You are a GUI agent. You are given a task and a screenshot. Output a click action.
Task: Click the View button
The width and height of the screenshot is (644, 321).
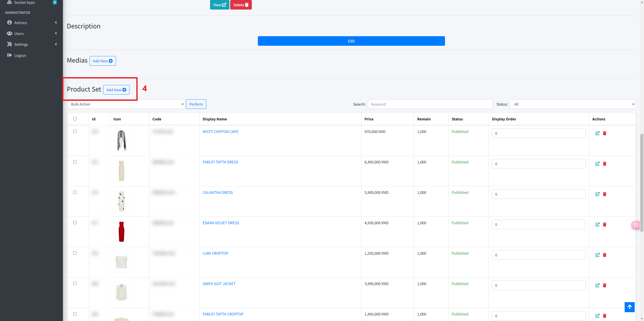[x=220, y=5]
